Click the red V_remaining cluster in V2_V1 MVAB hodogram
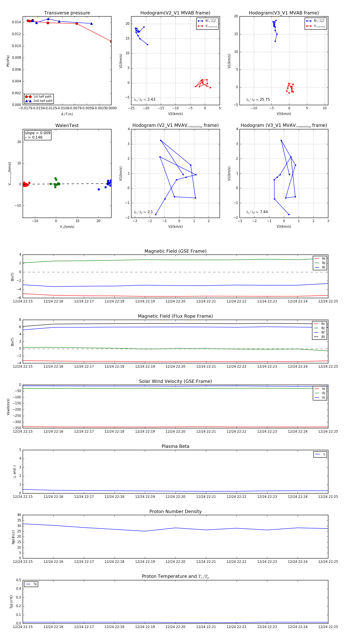Viewport: 351px width, 644px height. tap(203, 84)
